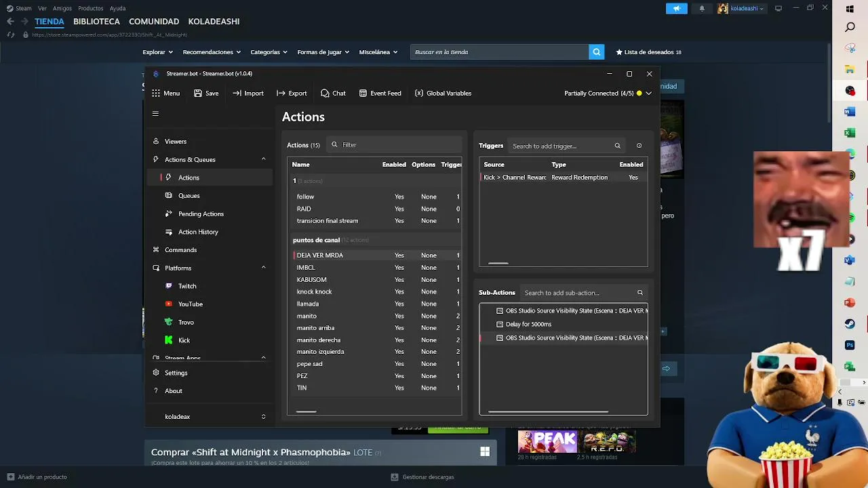Select the Kick > Channel Reward trigger row
868x488 pixels.
(564, 178)
